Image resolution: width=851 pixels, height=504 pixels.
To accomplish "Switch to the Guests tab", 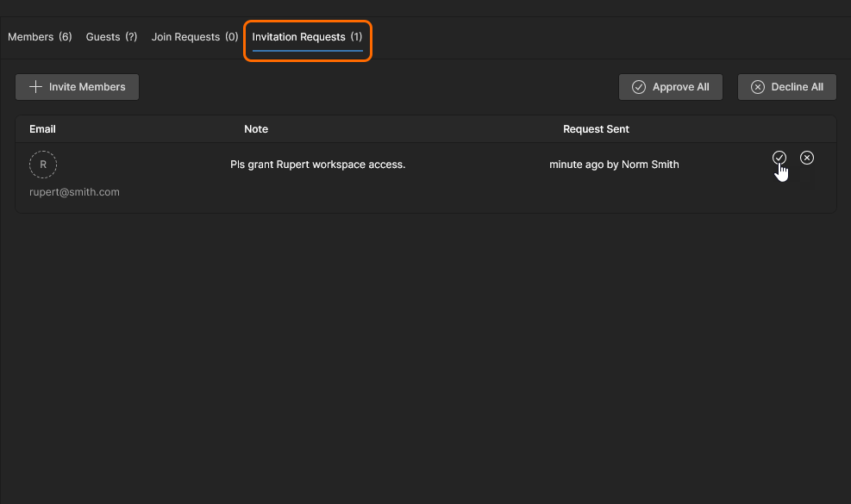I will click(111, 37).
